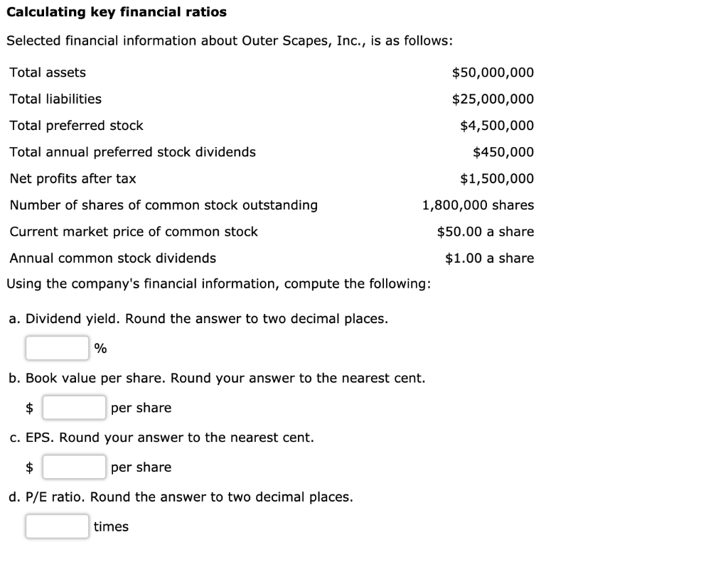Click the $50.00 a share market price
Viewport: 728px width, 564px height.
[x=484, y=231]
